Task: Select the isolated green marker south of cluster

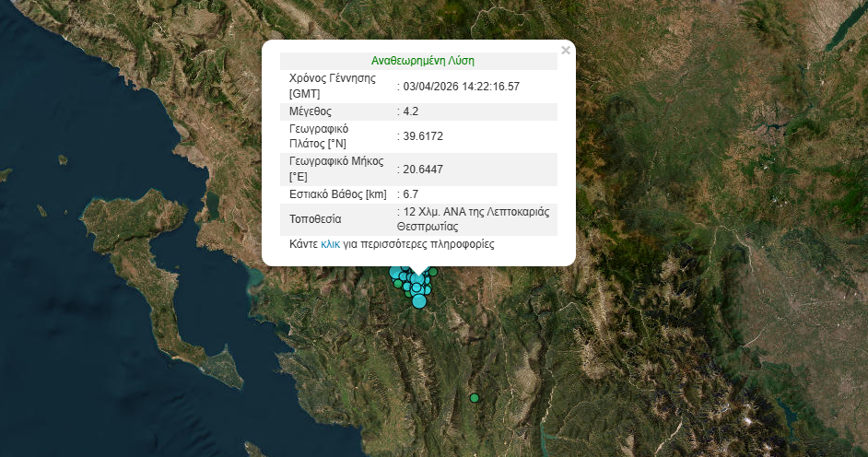Action: (475, 398)
